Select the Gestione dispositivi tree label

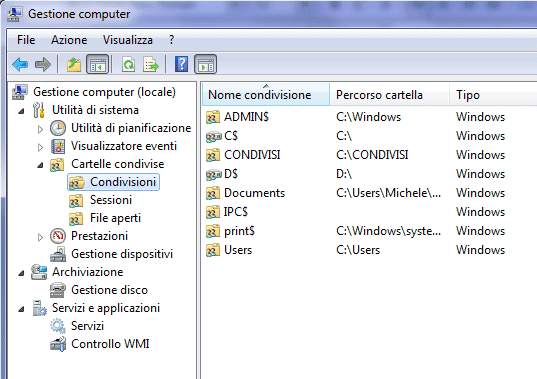click(122, 254)
